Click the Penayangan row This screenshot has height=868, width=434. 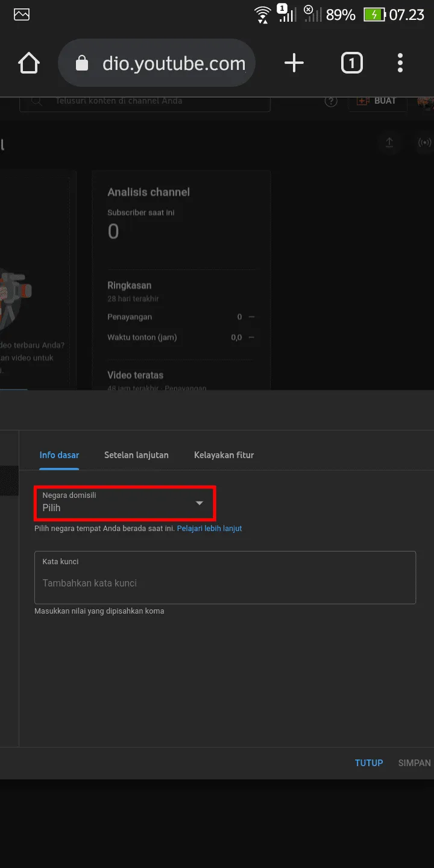pyautogui.click(x=181, y=317)
